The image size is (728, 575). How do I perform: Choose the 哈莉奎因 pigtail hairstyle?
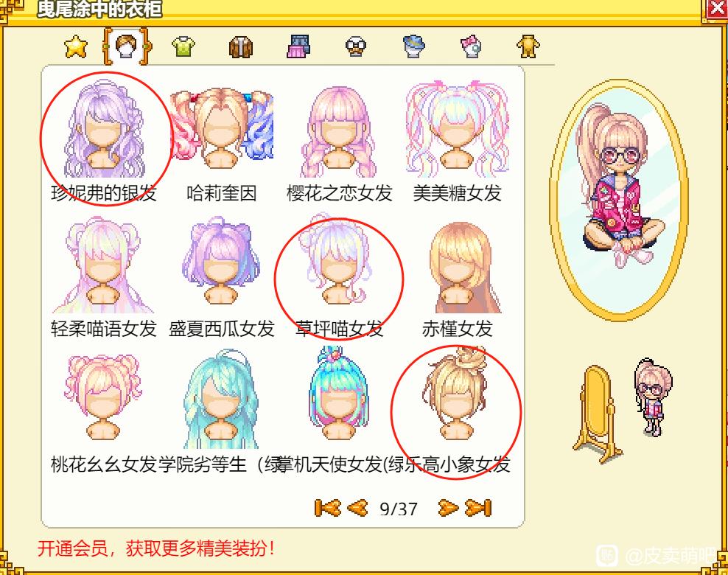click(222, 139)
